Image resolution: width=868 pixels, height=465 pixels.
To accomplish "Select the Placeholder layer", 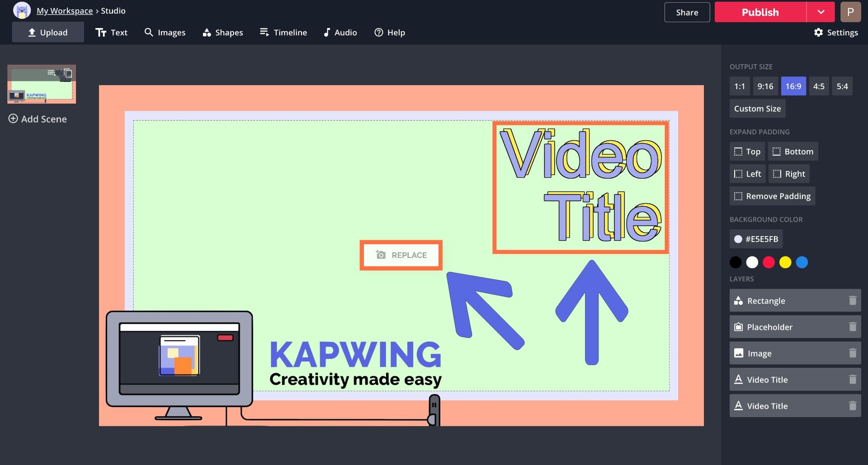I will tap(795, 327).
